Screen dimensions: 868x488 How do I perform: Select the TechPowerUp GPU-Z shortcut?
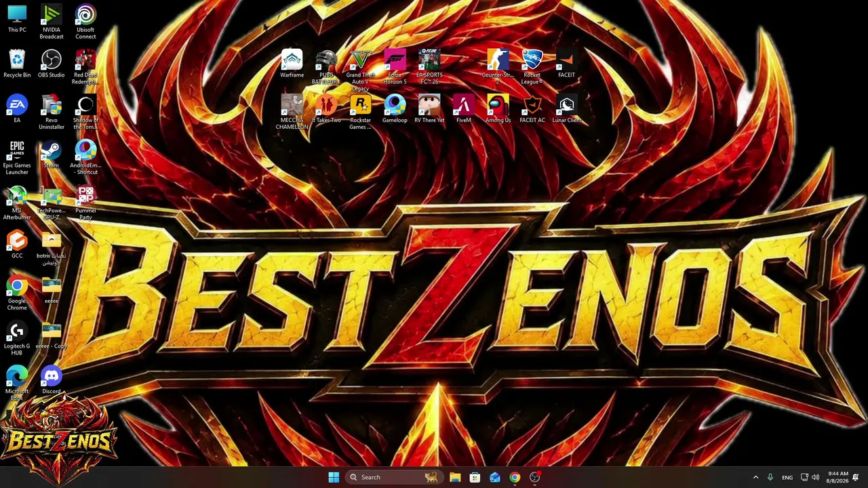click(x=52, y=203)
